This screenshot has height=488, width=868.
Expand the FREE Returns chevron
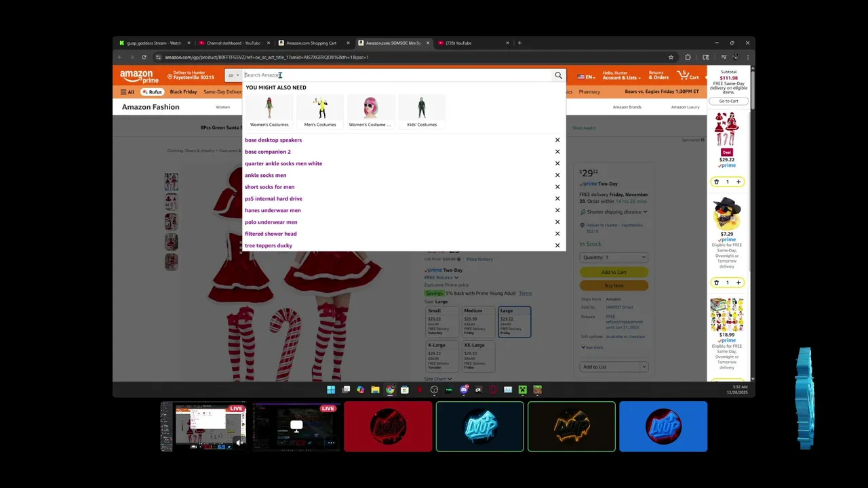(456, 277)
